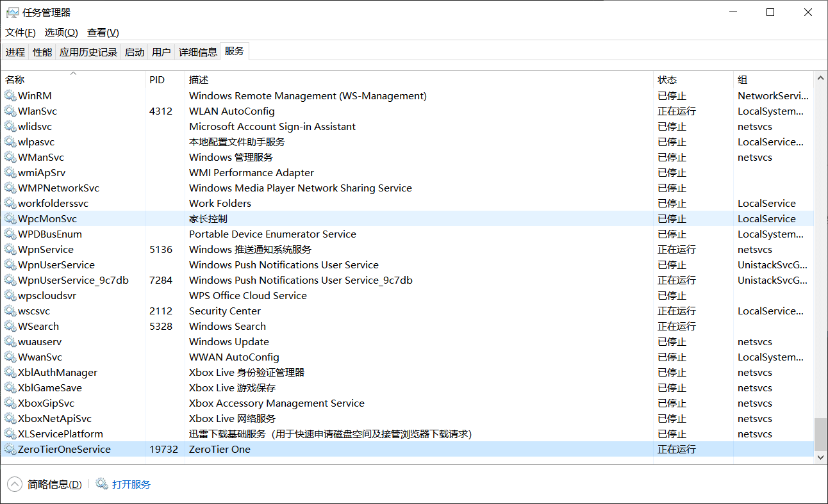Click the 简略信息(D) button
This screenshot has width=828, height=504.
(x=54, y=485)
